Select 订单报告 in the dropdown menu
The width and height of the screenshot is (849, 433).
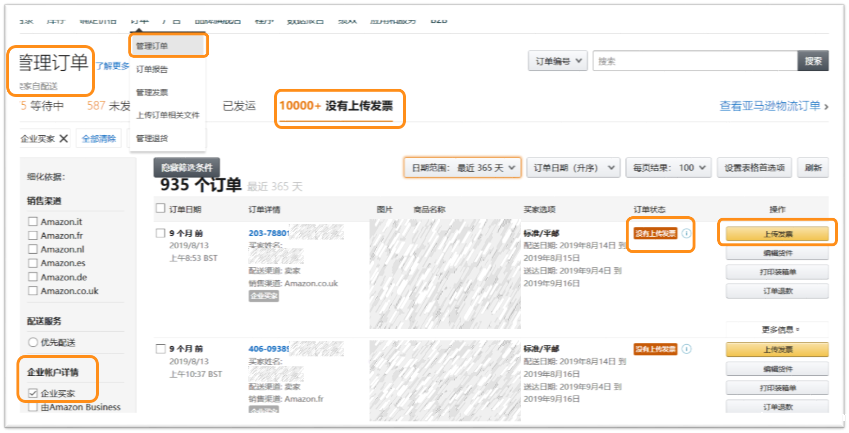point(152,69)
